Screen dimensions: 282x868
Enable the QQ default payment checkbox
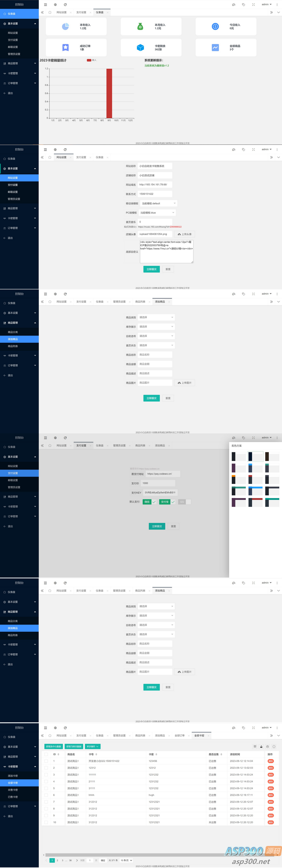pos(185,502)
